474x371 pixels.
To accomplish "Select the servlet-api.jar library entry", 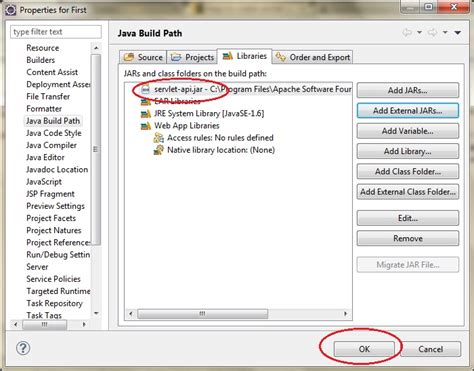I will pos(246,90).
